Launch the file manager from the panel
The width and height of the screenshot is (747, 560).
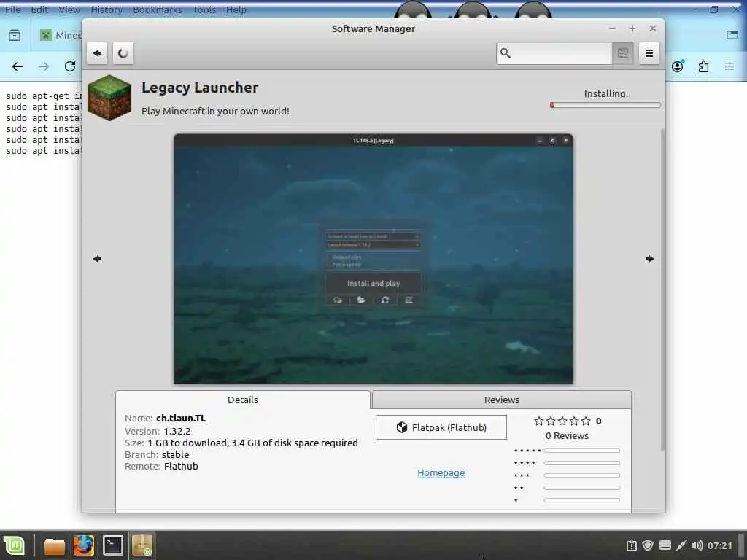(x=54, y=545)
